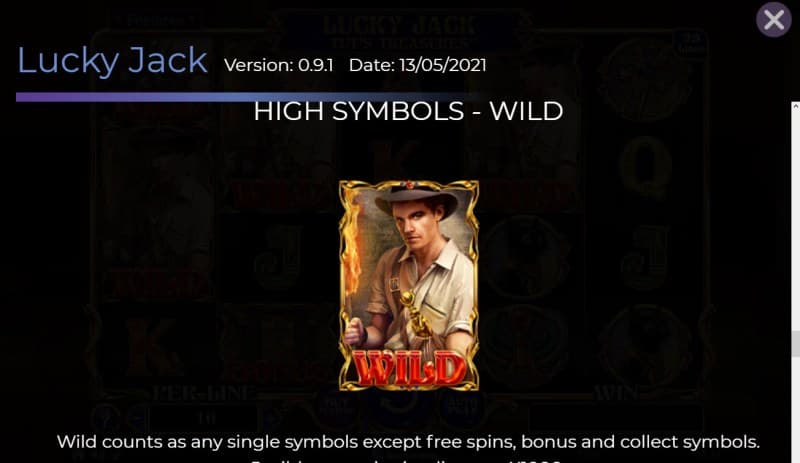This screenshot has width=800, height=463.
Task: Click the HIGH SYMBOLS - WILD heading
Action: click(408, 111)
